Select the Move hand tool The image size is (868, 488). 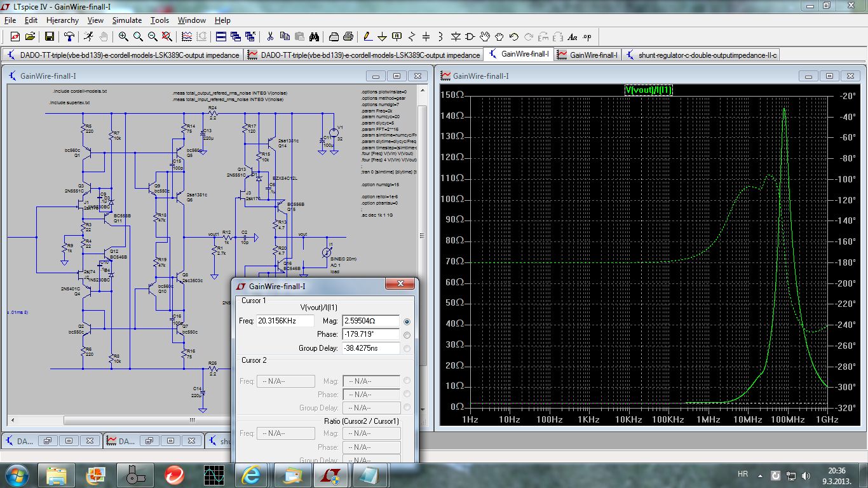485,37
